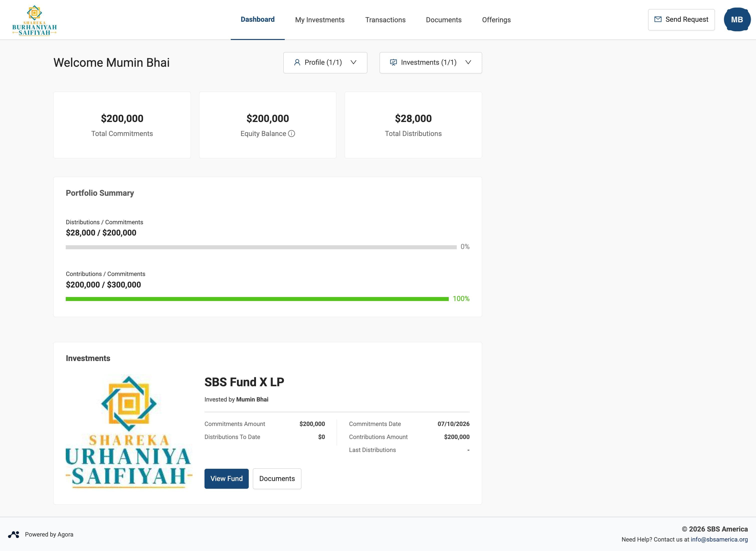This screenshot has height=551, width=756.
Task: Click the View Fund button
Action: 226,478
